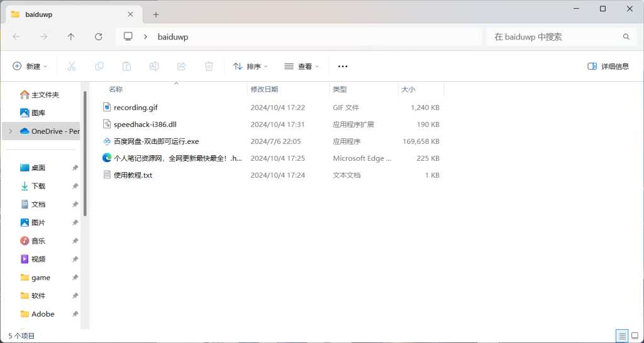Unpin 桌面 using its pin icon
644x343 pixels.
[75, 168]
